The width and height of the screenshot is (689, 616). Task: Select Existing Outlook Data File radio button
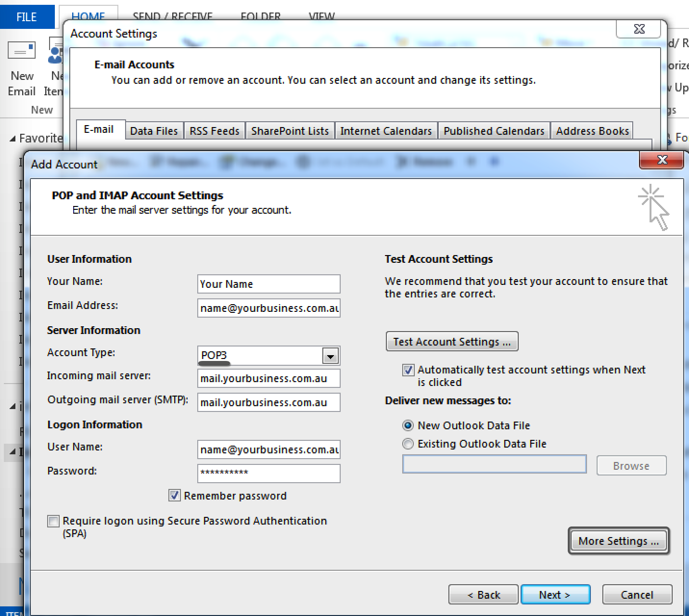pyautogui.click(x=408, y=444)
